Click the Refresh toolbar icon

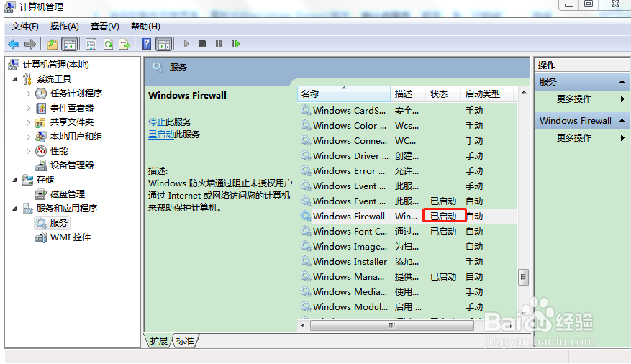tap(108, 44)
